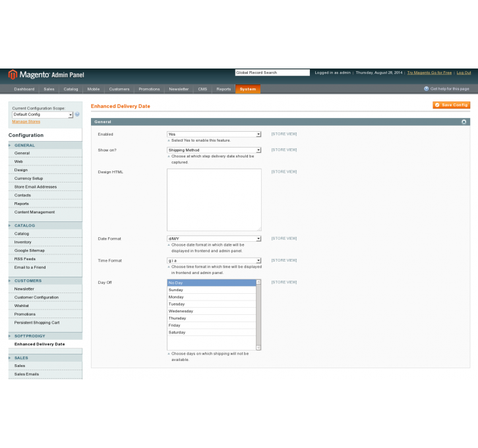Image resolution: width=478 pixels, height=448 pixels.
Task: Open the Catalog menu
Action: (71, 89)
